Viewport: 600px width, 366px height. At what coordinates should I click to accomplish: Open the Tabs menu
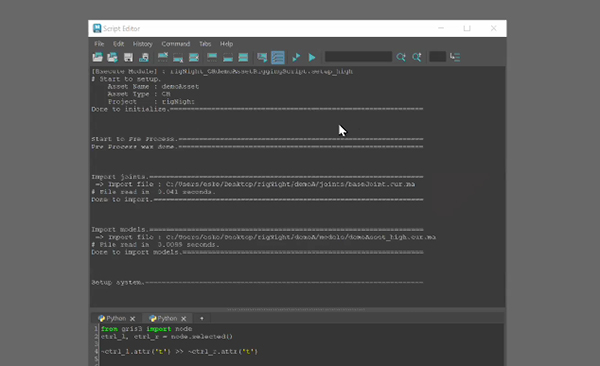(205, 44)
